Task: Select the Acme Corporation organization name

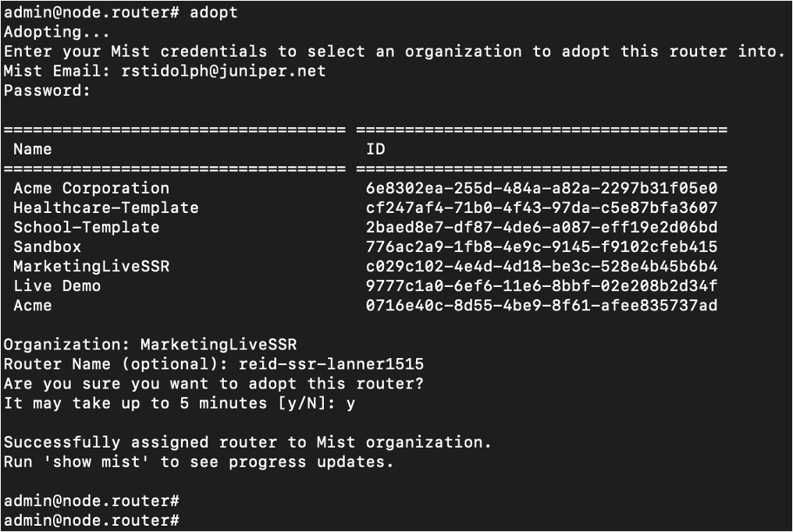Action: (x=91, y=188)
